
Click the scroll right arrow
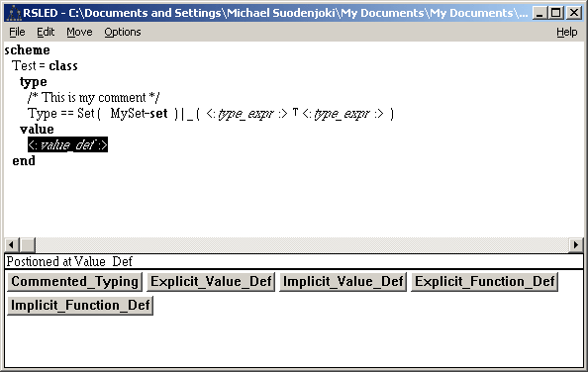(576, 245)
